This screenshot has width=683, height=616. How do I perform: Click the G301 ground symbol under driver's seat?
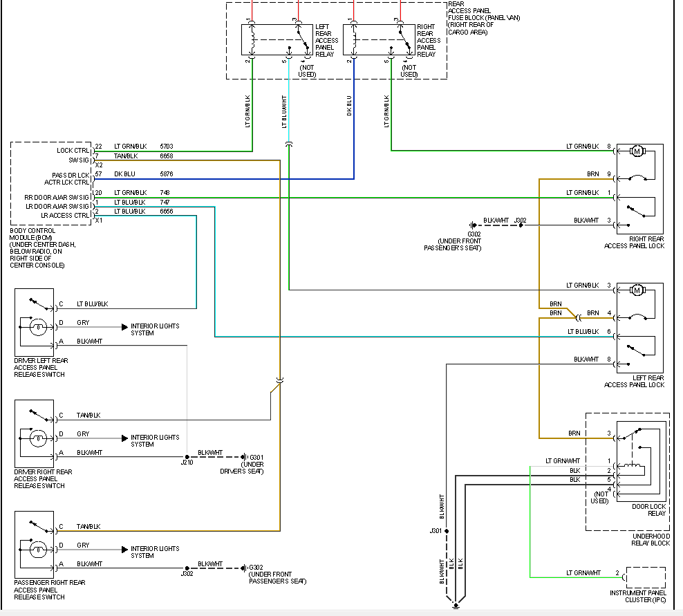pos(244,458)
